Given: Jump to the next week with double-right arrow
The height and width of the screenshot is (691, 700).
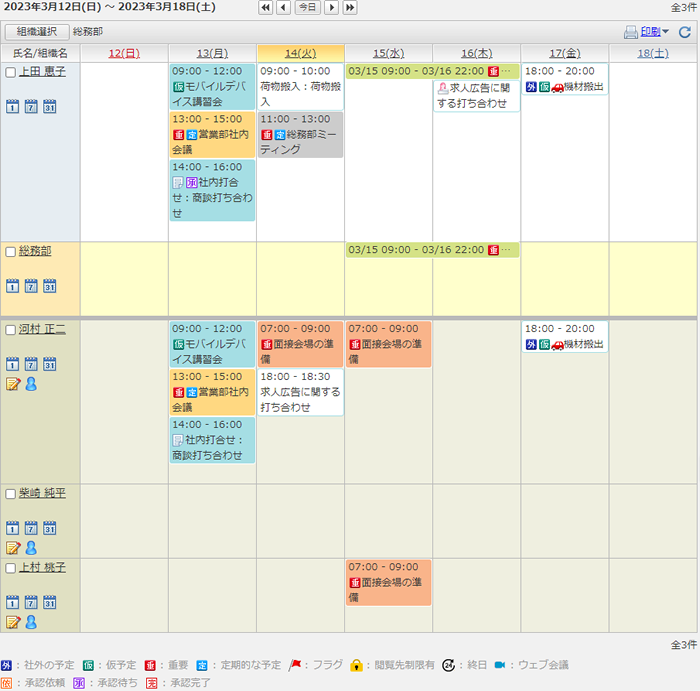Looking at the screenshot, I should pyautogui.click(x=350, y=7).
